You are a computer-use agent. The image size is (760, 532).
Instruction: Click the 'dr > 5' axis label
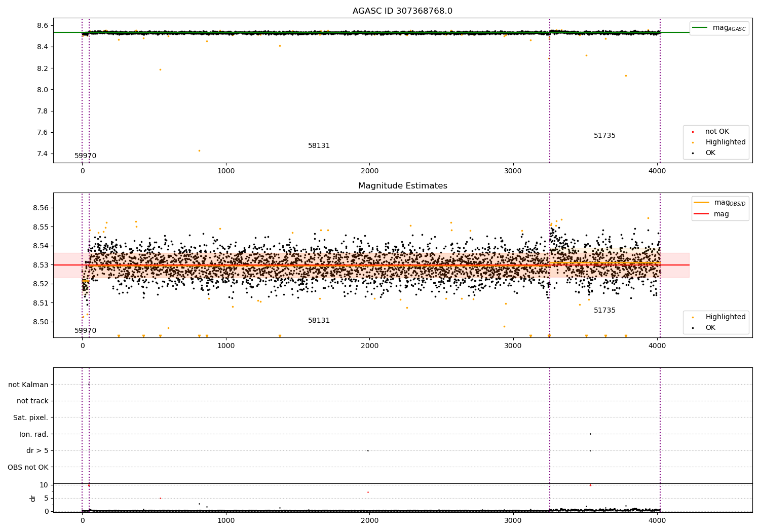point(37,451)
